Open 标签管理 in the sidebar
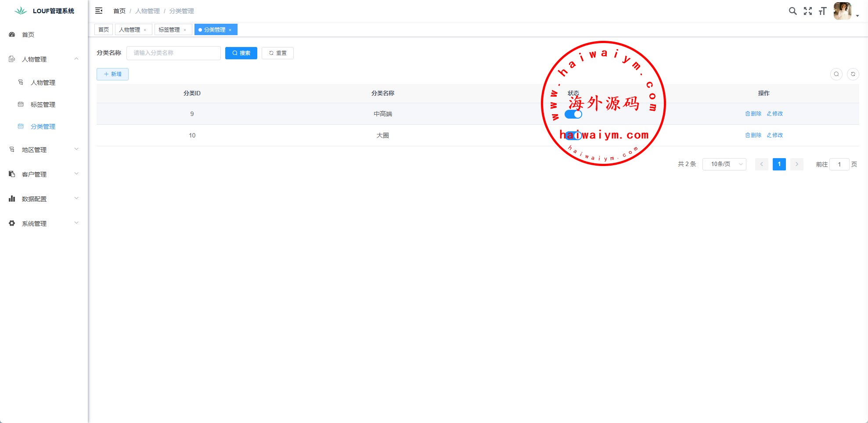This screenshot has height=423, width=868. [x=43, y=105]
